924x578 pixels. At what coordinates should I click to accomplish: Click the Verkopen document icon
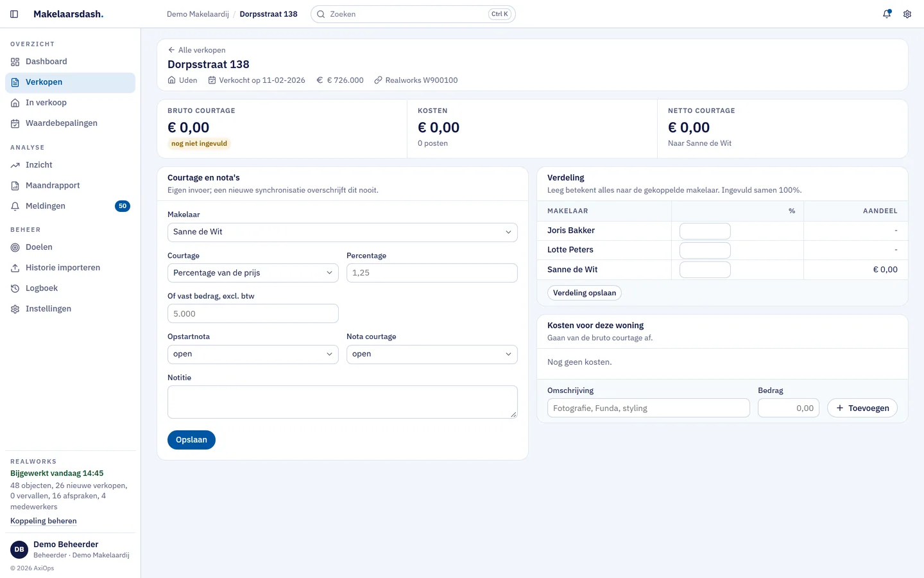pos(15,82)
